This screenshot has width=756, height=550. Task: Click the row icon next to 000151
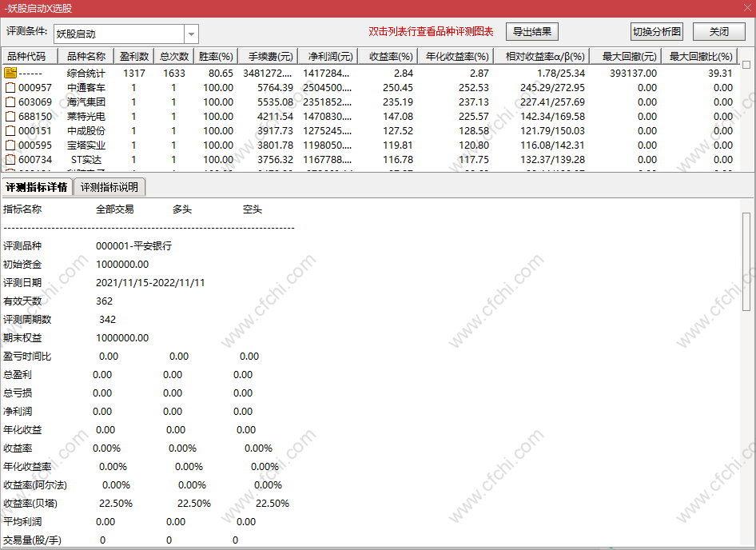coord(10,131)
